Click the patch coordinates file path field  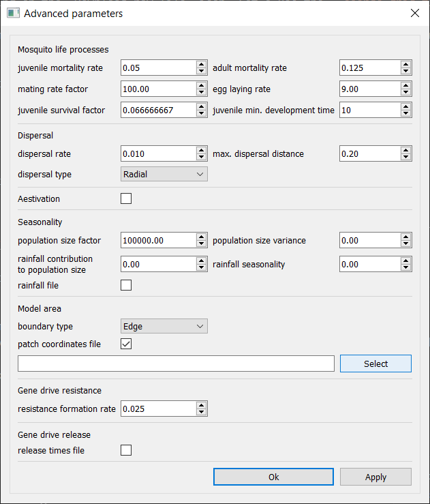176,364
